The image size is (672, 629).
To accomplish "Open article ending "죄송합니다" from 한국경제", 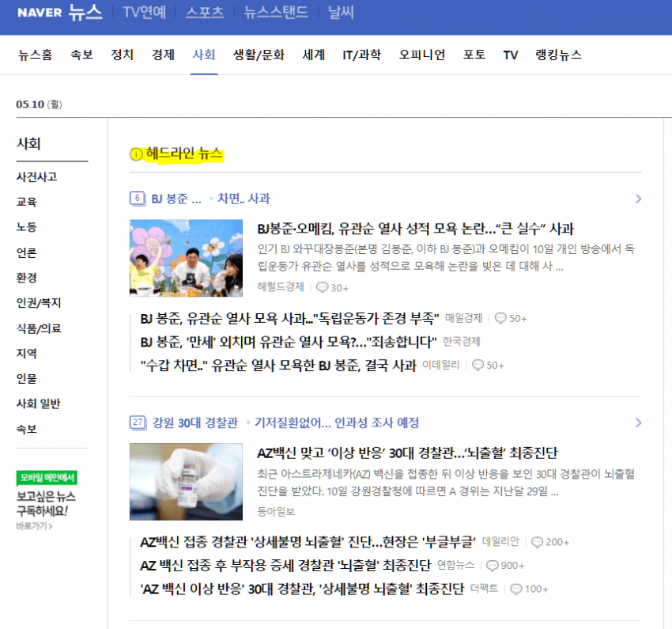I will [x=289, y=342].
